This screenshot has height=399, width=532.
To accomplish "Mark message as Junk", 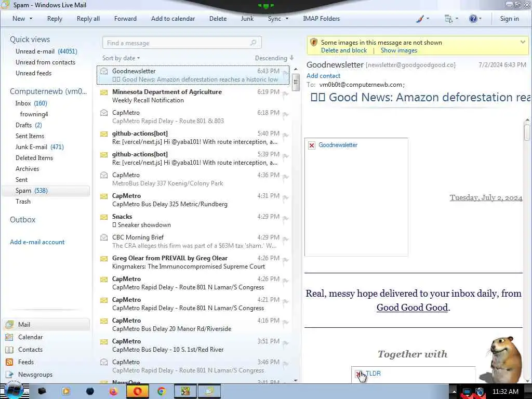I will (247, 19).
